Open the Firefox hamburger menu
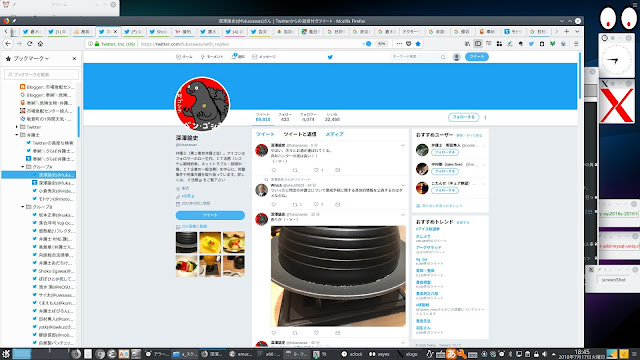The width and height of the screenshot is (640, 360). [576, 44]
